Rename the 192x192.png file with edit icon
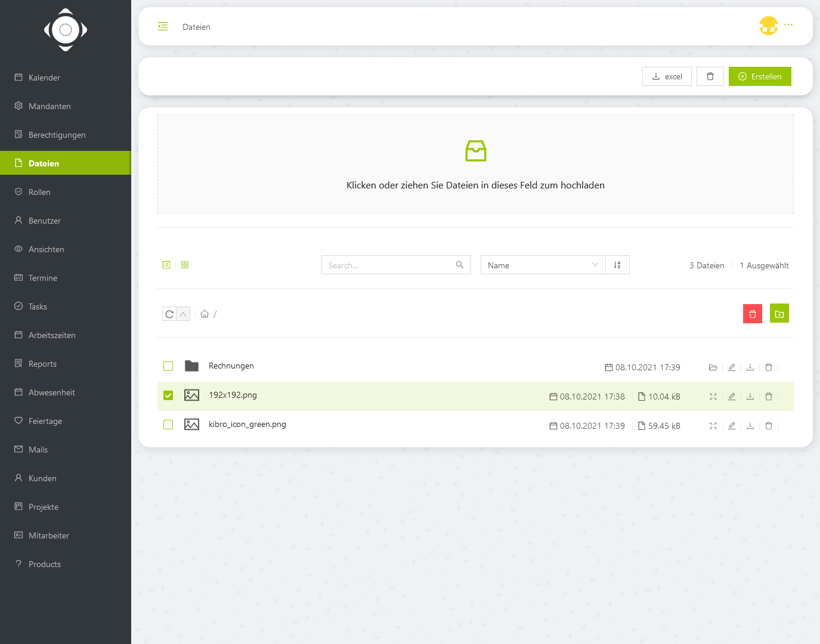Image resolution: width=820 pixels, height=644 pixels. 732,397
